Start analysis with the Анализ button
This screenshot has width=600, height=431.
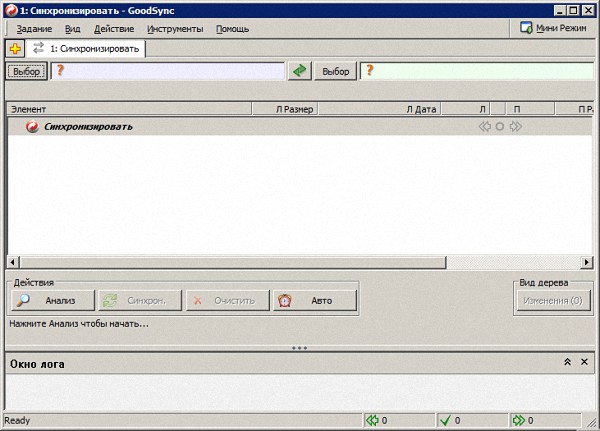point(53,300)
